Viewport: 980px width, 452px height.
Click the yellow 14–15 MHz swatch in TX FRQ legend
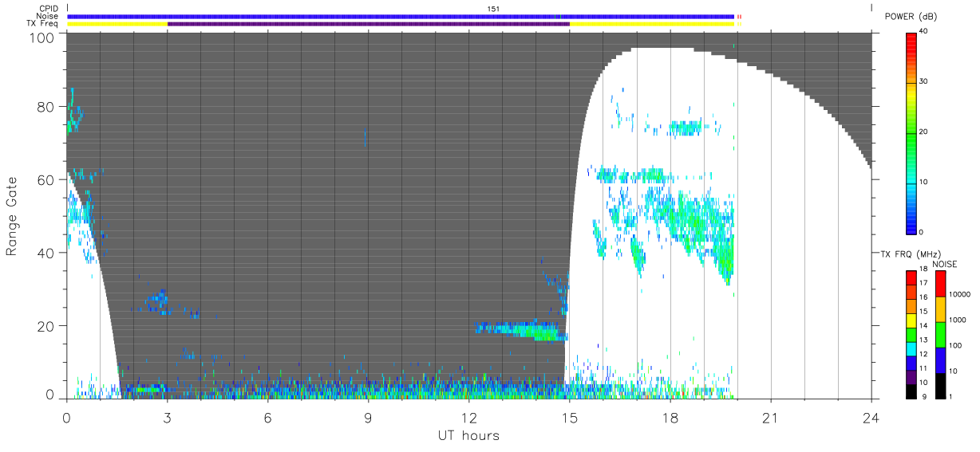click(911, 319)
